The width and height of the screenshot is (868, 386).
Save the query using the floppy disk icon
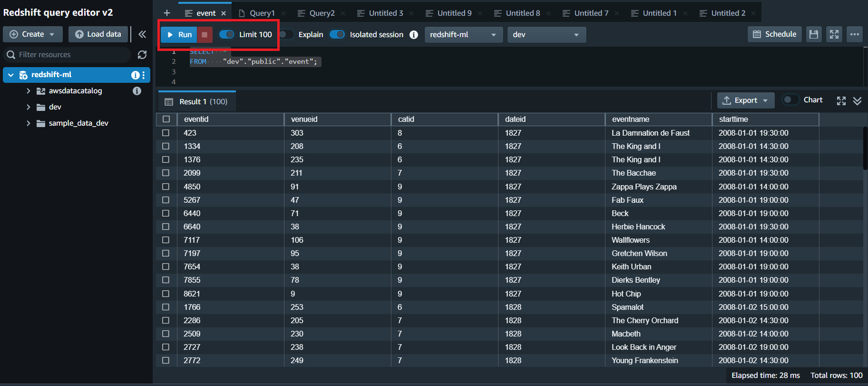pos(814,34)
